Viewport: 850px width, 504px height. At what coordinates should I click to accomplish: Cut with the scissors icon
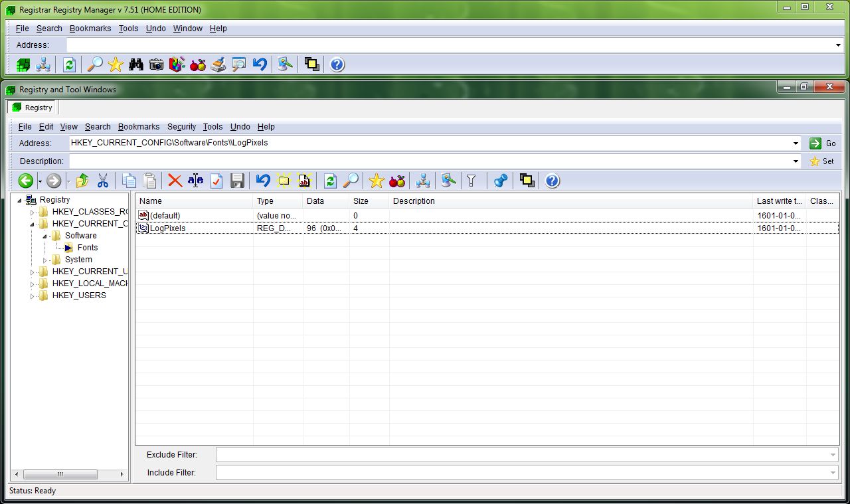pyautogui.click(x=104, y=180)
